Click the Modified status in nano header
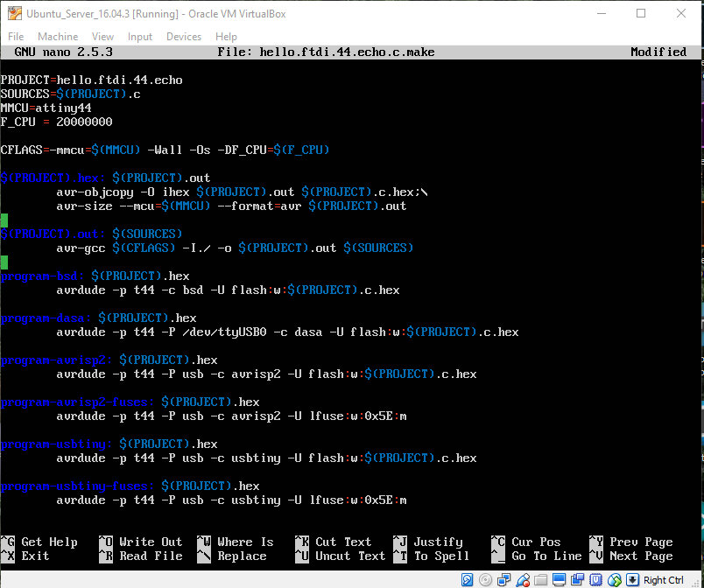 (x=658, y=52)
